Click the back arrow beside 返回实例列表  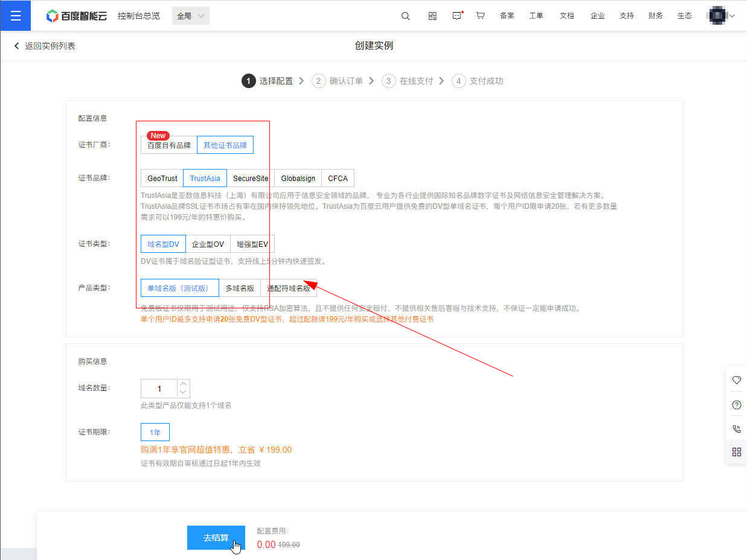[x=17, y=46]
